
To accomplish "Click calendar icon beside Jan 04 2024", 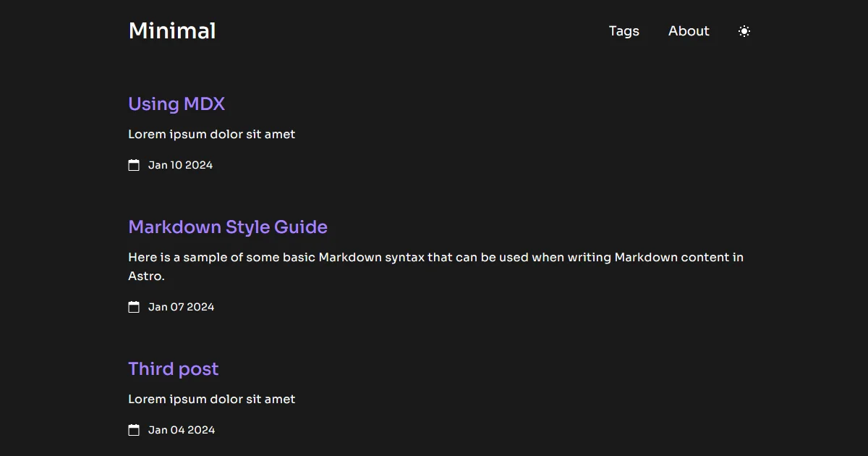I will pyautogui.click(x=134, y=430).
